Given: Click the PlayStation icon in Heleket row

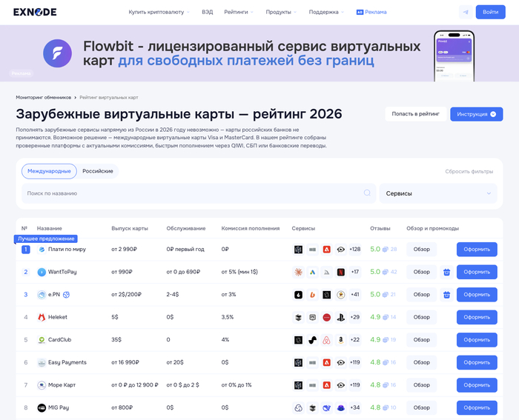Looking at the screenshot, I should tap(341, 317).
